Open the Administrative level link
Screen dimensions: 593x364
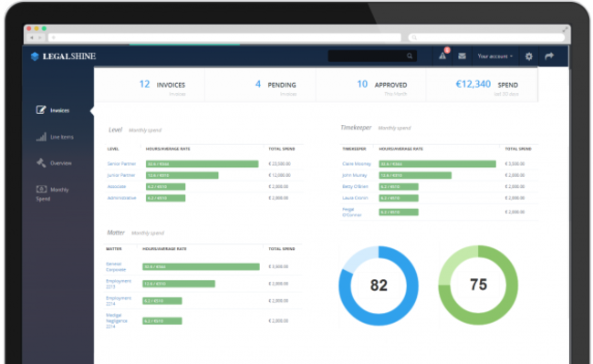pyautogui.click(x=121, y=198)
